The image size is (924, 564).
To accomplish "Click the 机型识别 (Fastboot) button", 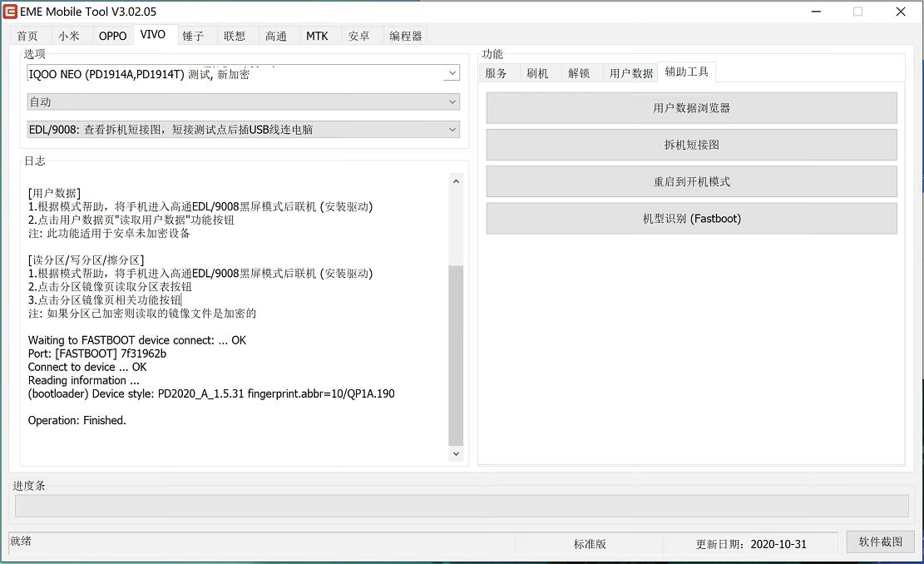I will [691, 219].
